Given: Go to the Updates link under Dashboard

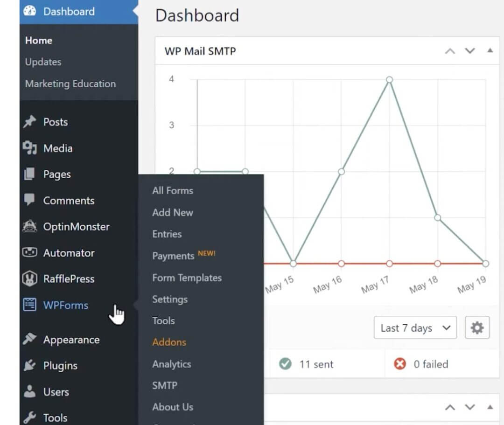Looking at the screenshot, I should click(x=43, y=62).
